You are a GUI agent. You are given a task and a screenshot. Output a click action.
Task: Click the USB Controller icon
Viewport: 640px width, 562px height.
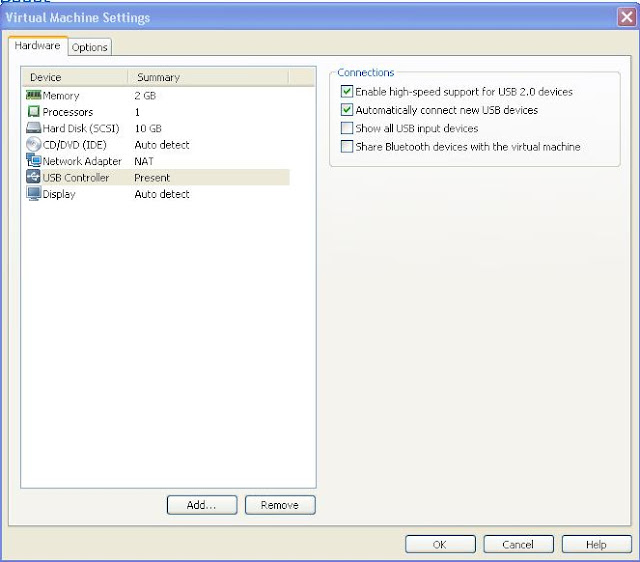click(33, 177)
